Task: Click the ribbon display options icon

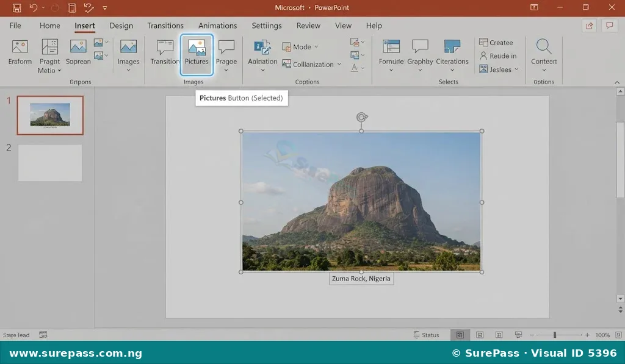Action: [534, 7]
